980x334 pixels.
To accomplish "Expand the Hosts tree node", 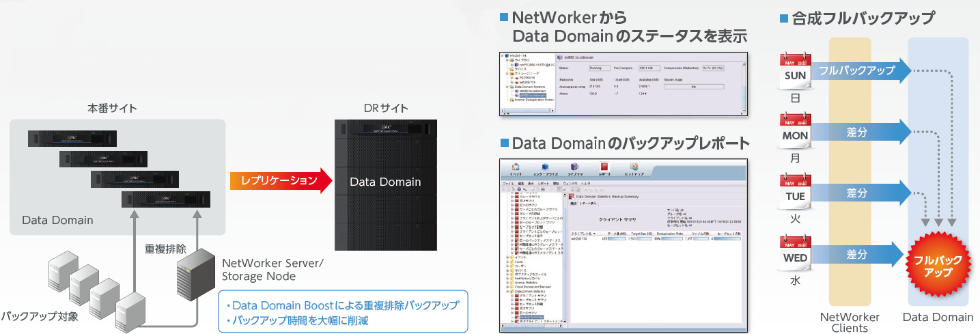I will 507,262.
